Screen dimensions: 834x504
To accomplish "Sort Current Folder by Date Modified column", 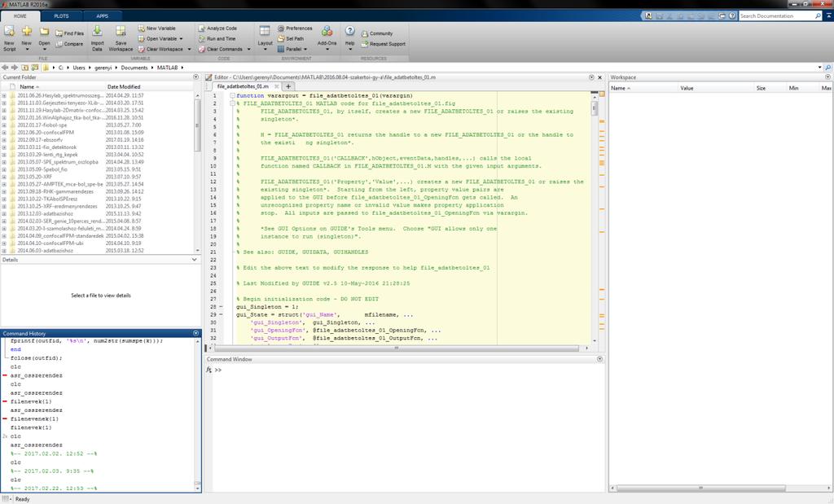I will (124, 86).
